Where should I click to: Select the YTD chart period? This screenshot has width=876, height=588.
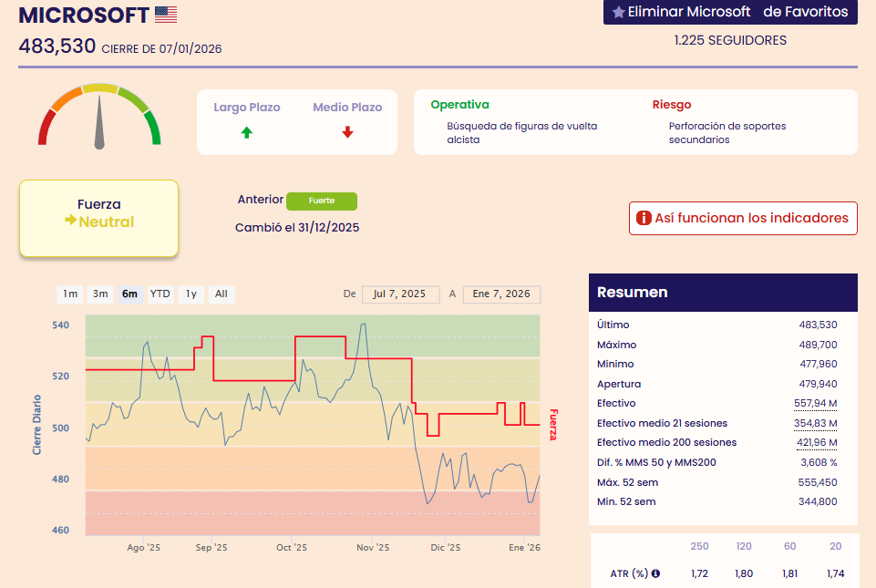[x=160, y=294]
